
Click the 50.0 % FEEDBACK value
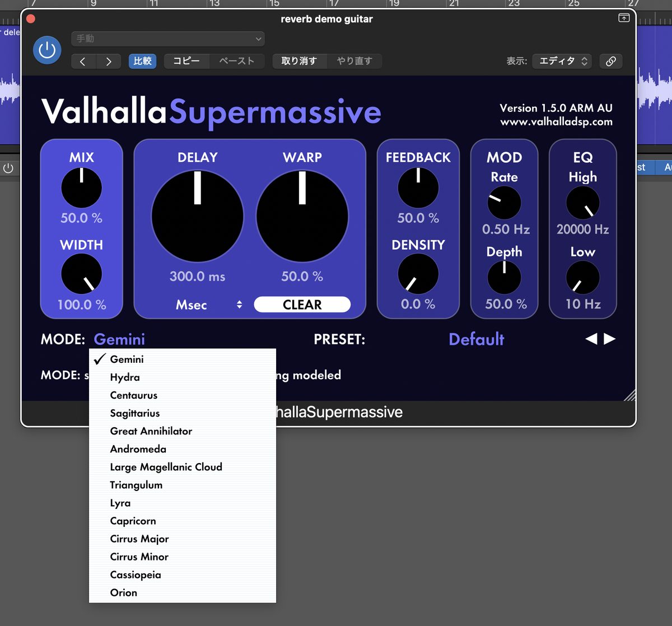[x=418, y=218]
